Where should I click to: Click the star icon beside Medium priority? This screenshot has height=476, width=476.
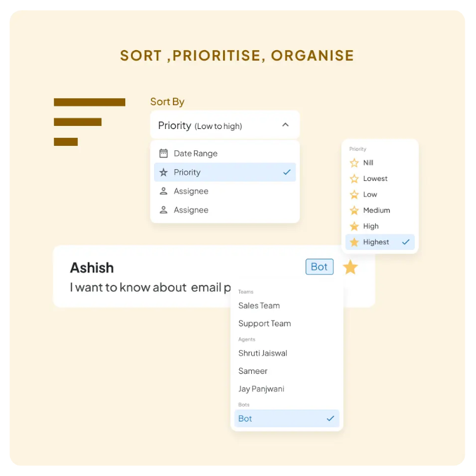[x=354, y=210]
